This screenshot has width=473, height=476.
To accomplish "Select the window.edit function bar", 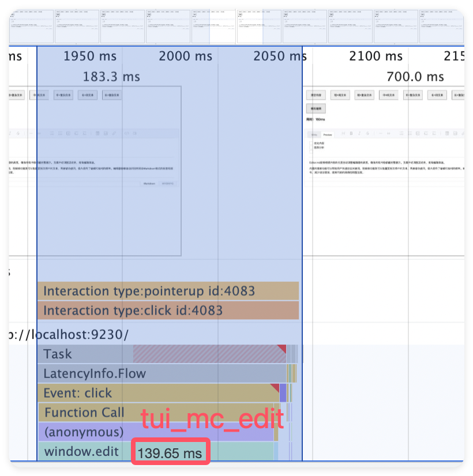I will coord(156,451).
